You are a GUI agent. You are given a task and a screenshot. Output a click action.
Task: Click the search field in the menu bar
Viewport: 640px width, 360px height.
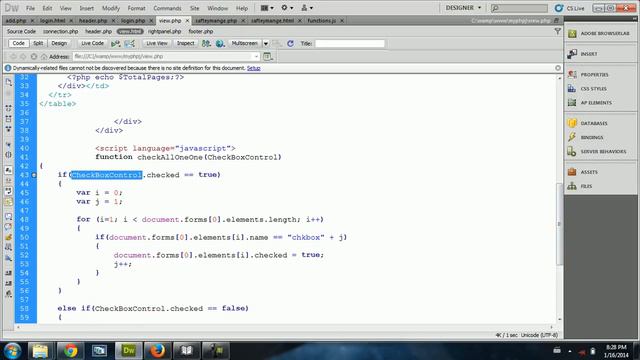[x=519, y=8]
